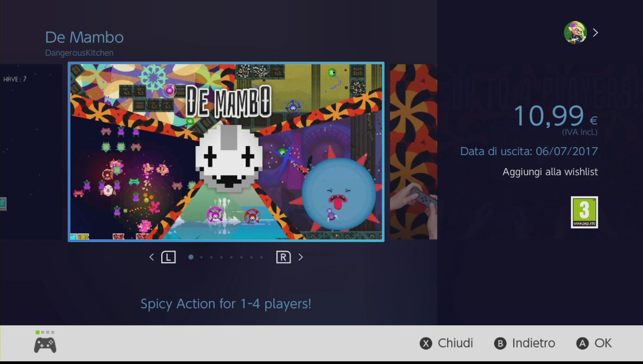Click Aggiungi alla wishlist

(x=550, y=172)
